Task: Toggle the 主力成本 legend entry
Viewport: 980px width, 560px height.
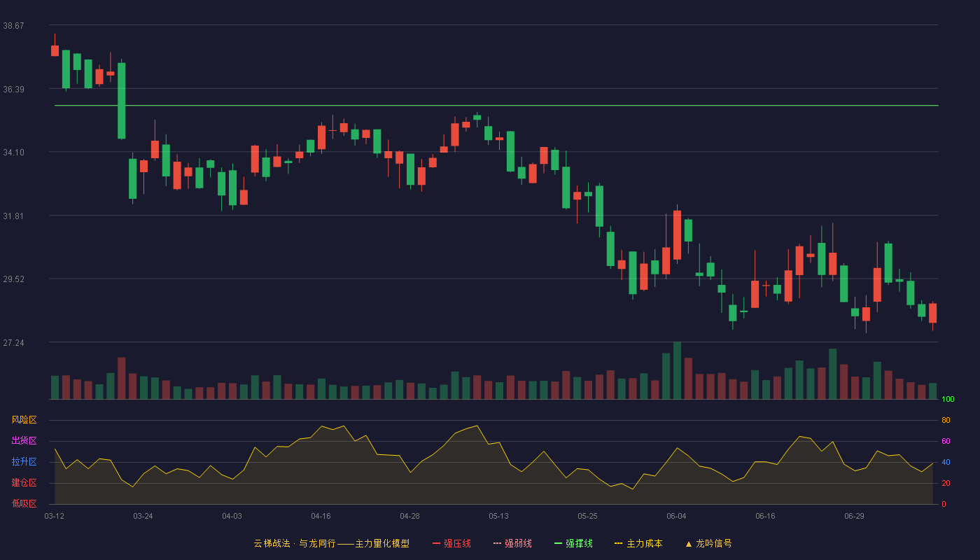Action: [638, 543]
